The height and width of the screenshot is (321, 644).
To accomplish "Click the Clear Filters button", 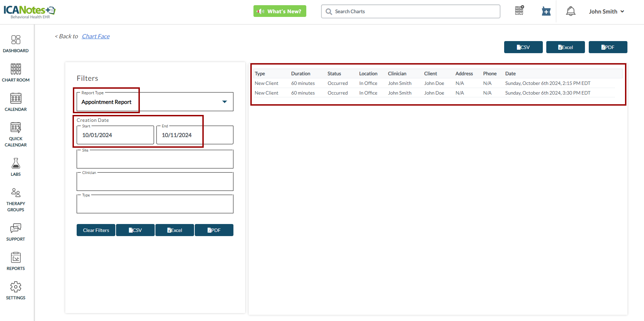I will [x=96, y=230].
